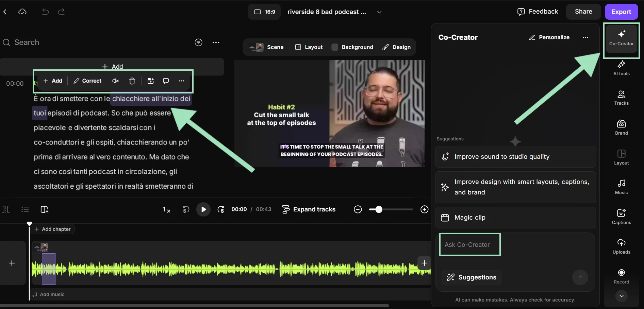This screenshot has height=309, width=644.
Task: Click the Ask Co-Creator input field
Action: click(515, 245)
